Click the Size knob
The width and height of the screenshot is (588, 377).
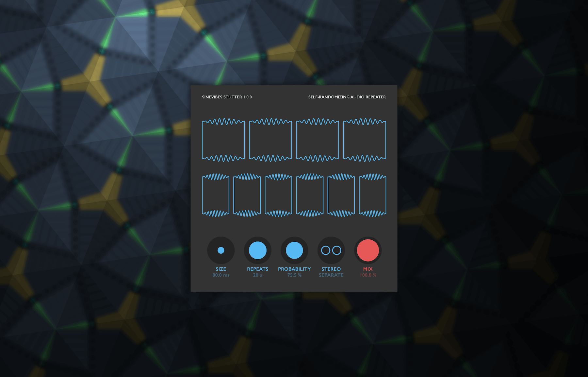point(221,250)
